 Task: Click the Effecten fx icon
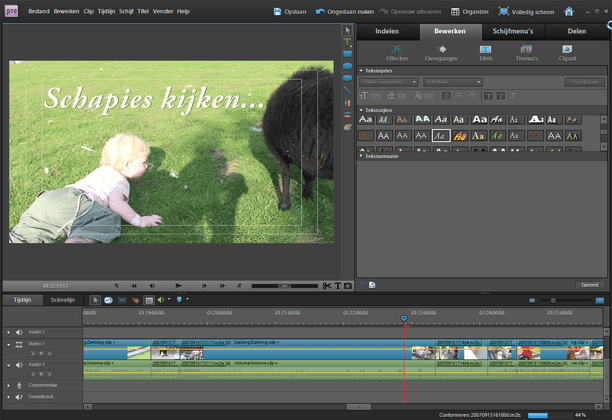coord(398,48)
